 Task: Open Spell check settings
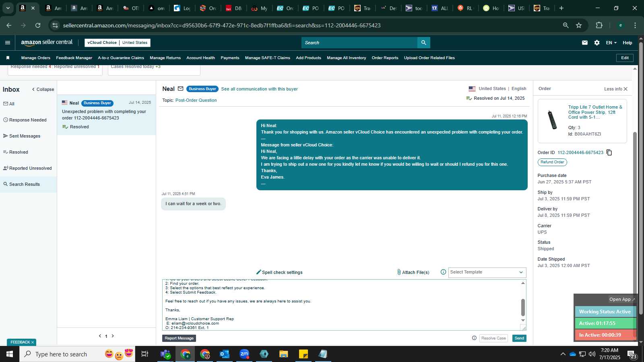(x=279, y=272)
